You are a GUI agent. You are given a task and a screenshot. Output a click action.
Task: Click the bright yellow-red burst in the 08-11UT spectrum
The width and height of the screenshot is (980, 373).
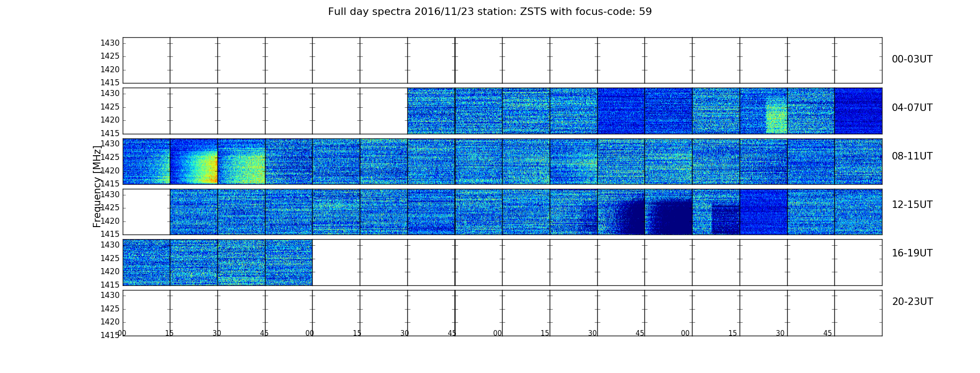[x=205, y=168]
